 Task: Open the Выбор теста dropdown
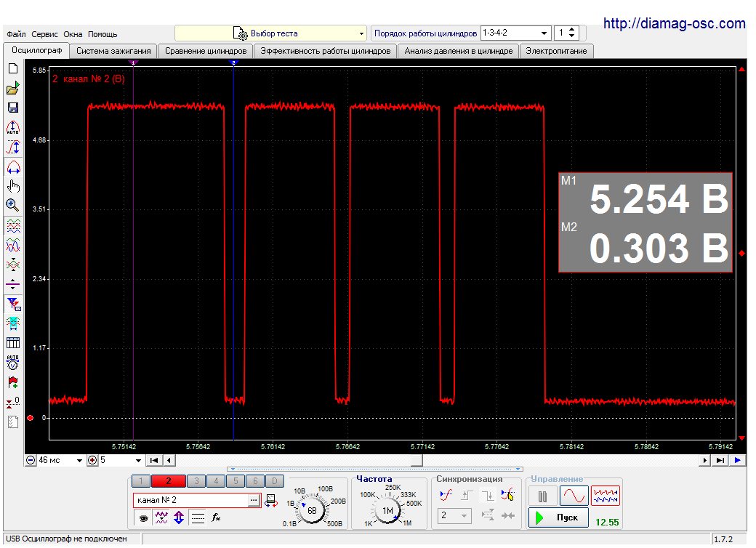[270, 33]
